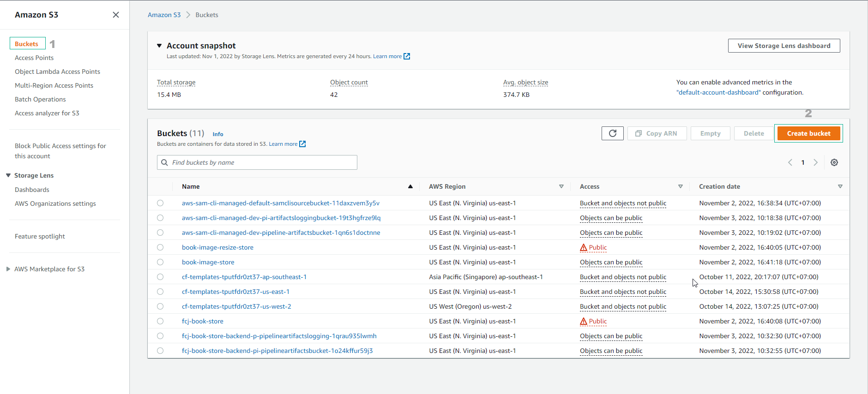Click warning icon on book-image-resize-store Public access
This screenshot has height=394, width=868.
pyautogui.click(x=584, y=247)
